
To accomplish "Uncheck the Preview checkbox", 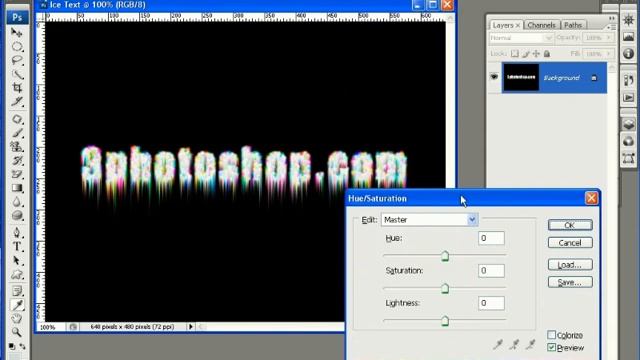I will pos(551,348).
